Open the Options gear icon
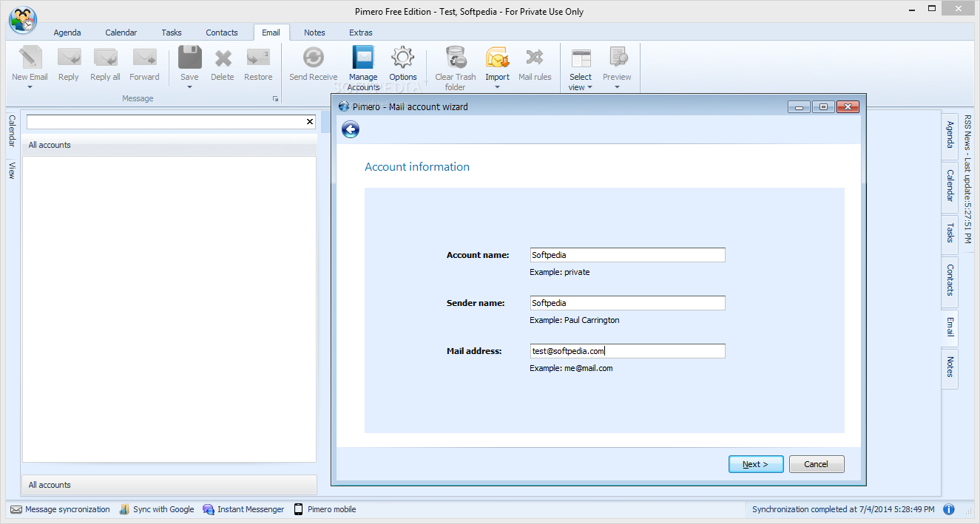 pyautogui.click(x=403, y=58)
